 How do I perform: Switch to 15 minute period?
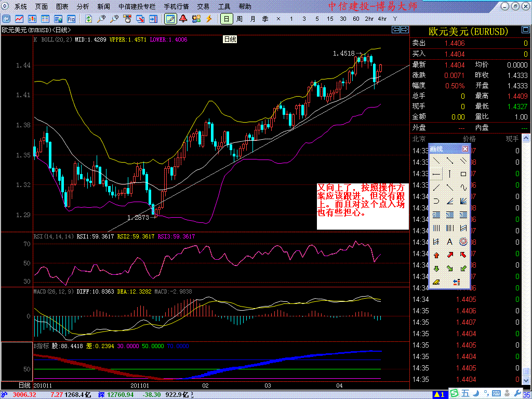[x=330, y=19]
